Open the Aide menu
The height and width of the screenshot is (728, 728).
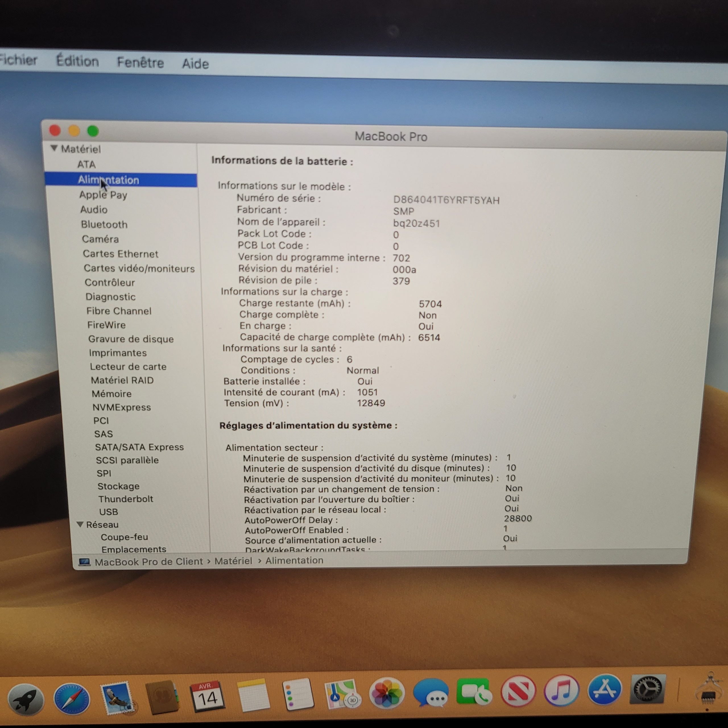[x=195, y=64]
